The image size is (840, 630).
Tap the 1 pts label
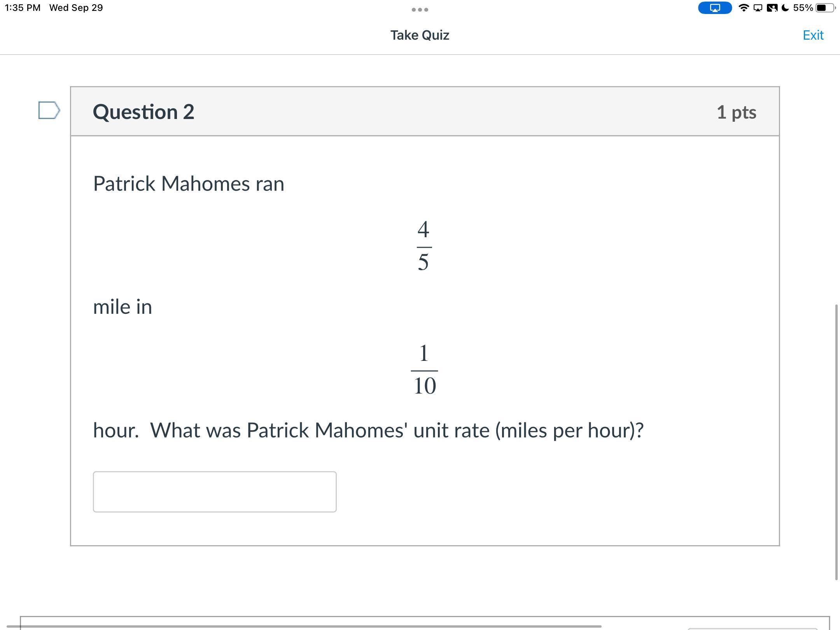click(736, 112)
